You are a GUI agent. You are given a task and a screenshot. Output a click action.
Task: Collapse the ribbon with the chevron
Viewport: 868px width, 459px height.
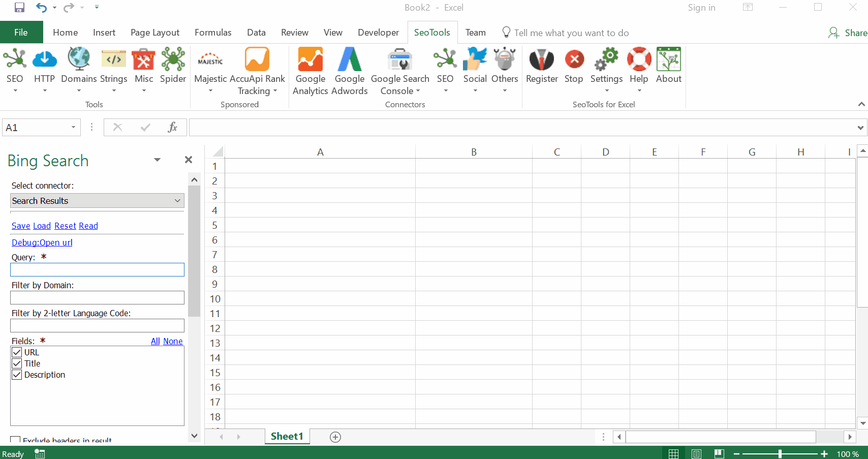(861, 104)
